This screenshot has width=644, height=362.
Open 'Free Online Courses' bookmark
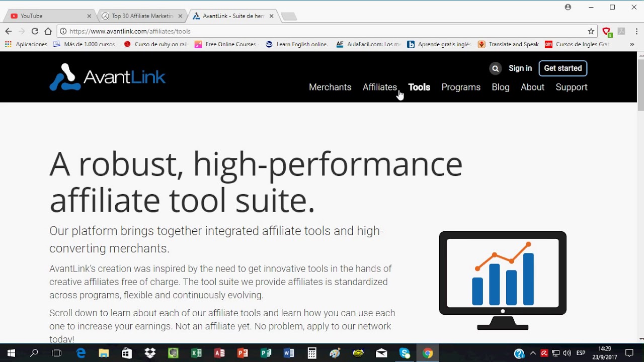tap(226, 44)
